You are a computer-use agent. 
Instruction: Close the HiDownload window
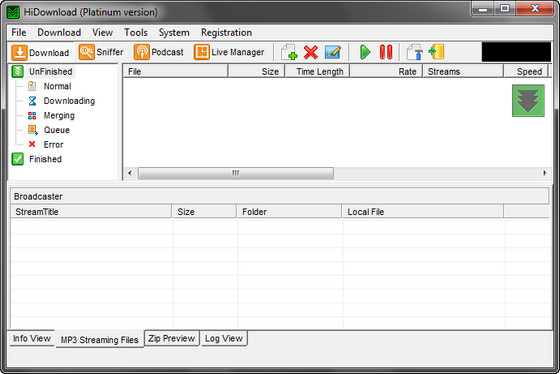pos(535,9)
